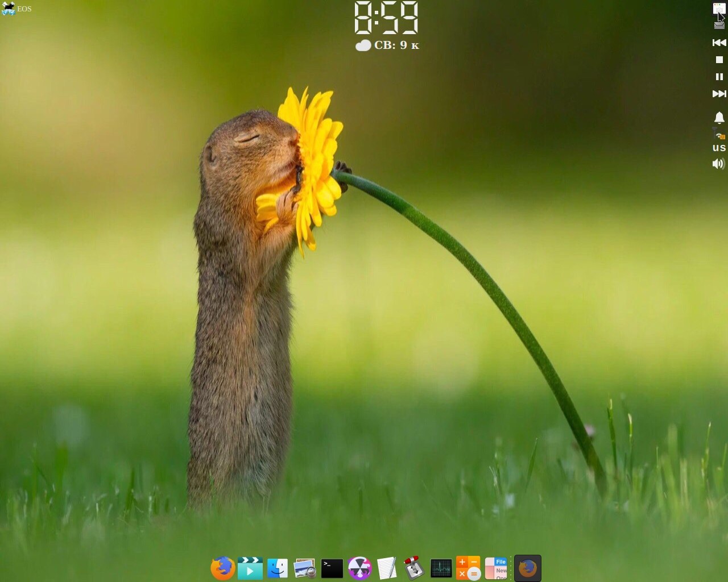Open the terminal emulator in the dock
Viewport: 728px width, 582px height.
[332, 568]
